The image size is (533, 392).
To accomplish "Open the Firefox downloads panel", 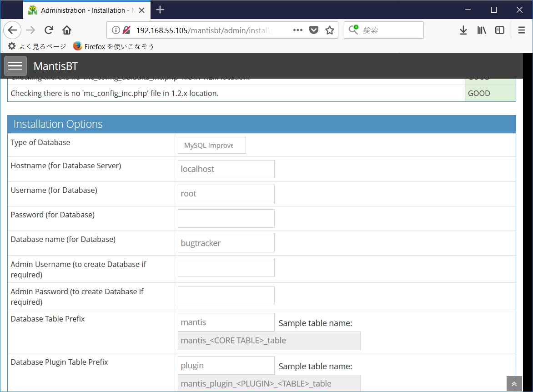I will (x=463, y=30).
